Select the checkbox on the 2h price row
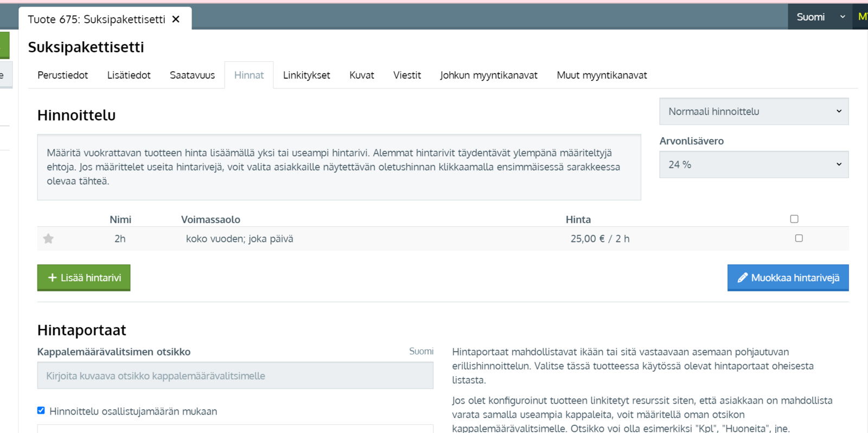 tap(799, 238)
